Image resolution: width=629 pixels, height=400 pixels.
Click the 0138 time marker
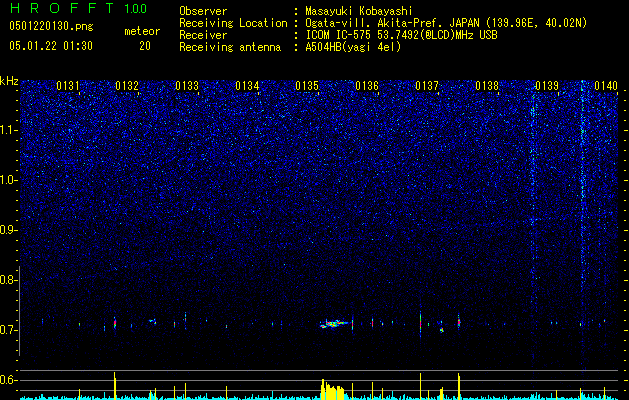[487, 86]
